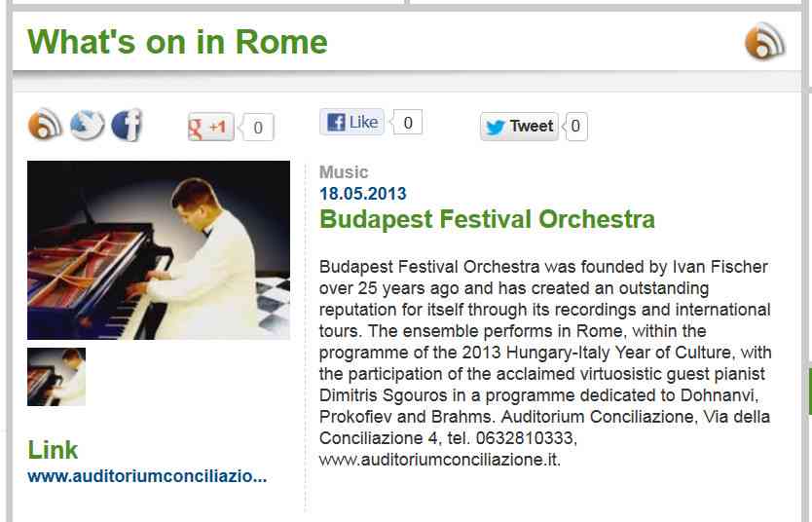Click the Music category label

pos(344,172)
